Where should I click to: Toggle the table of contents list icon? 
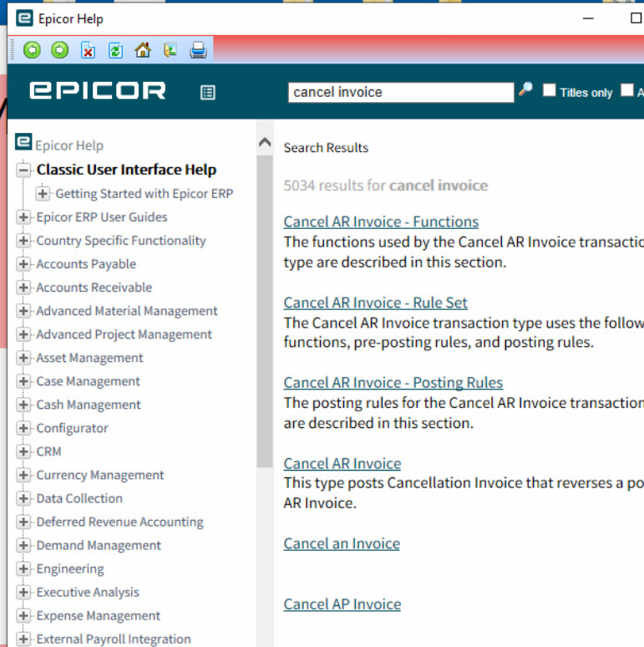(208, 92)
